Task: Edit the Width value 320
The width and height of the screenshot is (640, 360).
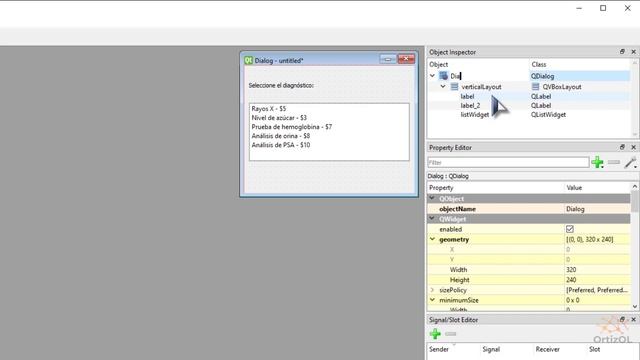Action: tap(598, 269)
